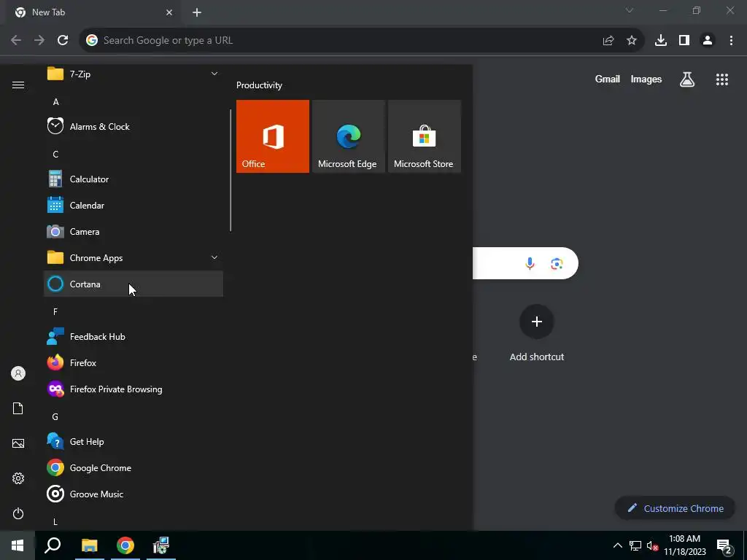Launch Google Chrome from app list
747x560 pixels.
click(133, 467)
